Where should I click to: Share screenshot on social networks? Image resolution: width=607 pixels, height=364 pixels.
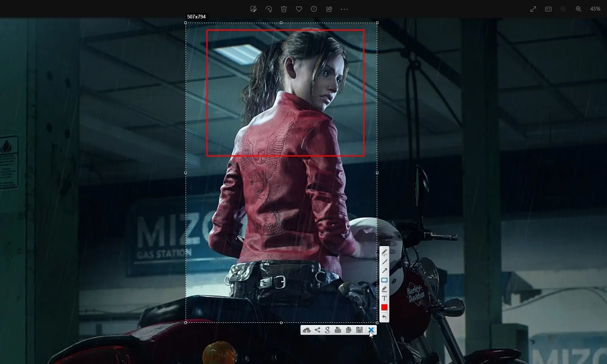coord(317,330)
